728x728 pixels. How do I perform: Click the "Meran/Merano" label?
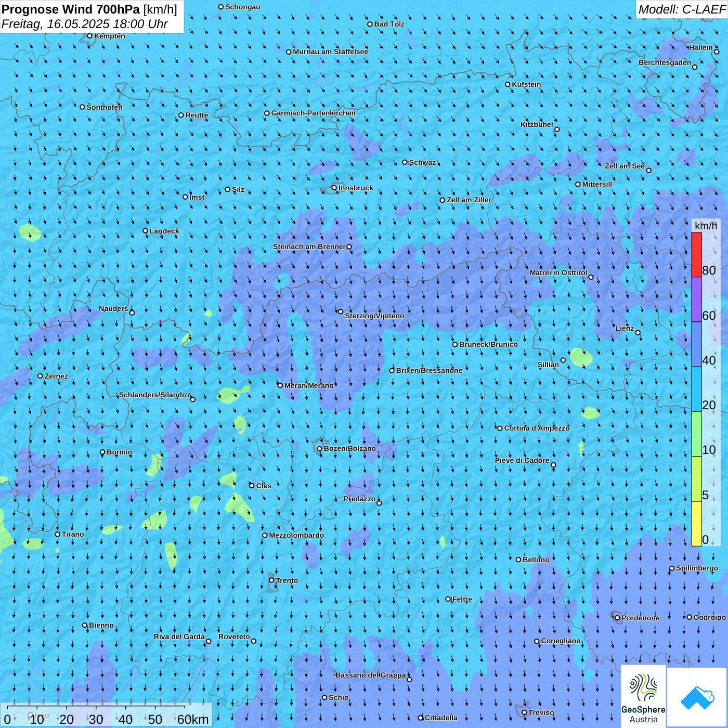(309, 385)
